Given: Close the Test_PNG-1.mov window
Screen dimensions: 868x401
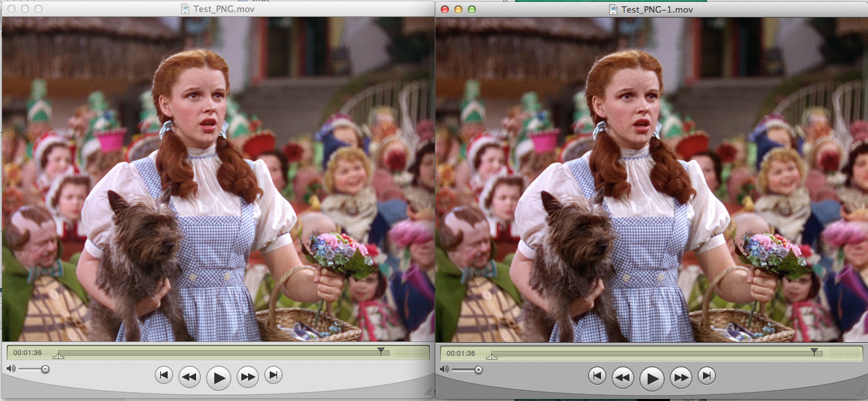Looking at the screenshot, I should coord(445,9).
